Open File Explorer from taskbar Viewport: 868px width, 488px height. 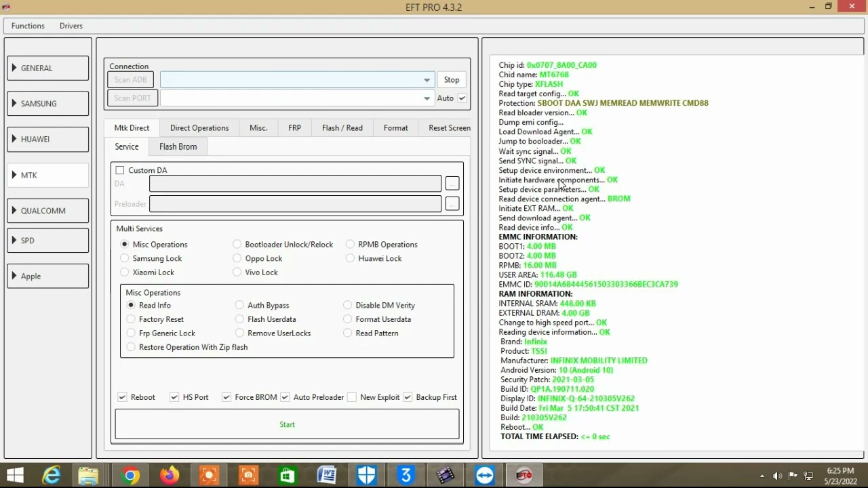click(88, 475)
